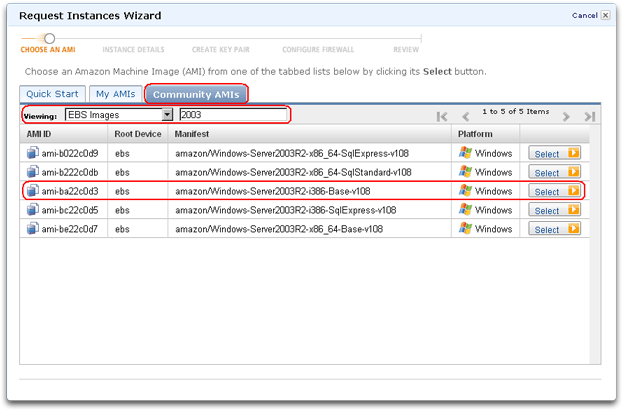Sort by the Manifest column header

(309, 134)
